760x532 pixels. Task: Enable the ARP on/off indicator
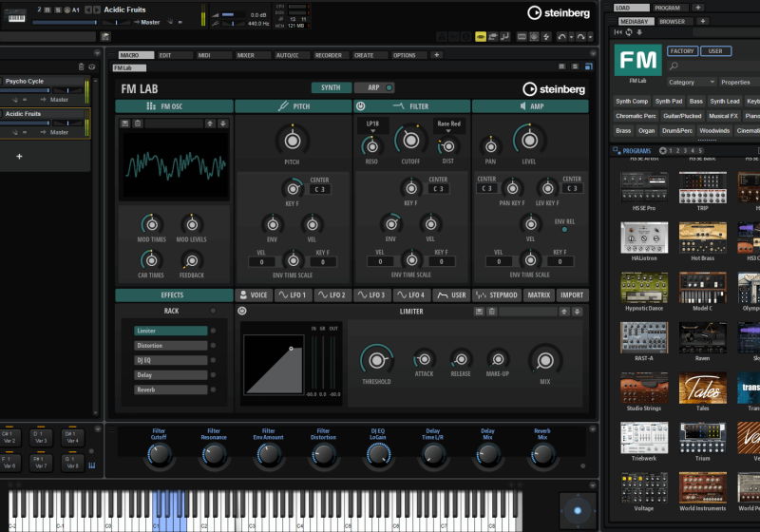tap(389, 88)
